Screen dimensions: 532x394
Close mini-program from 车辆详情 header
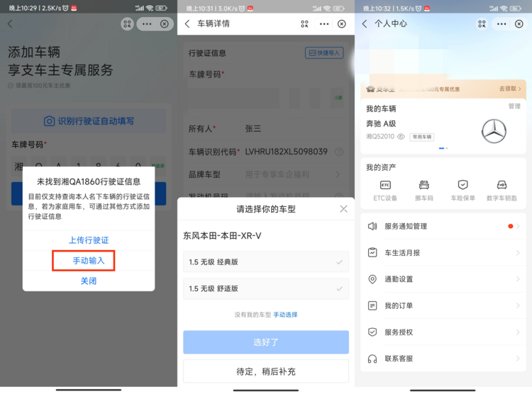(342, 23)
